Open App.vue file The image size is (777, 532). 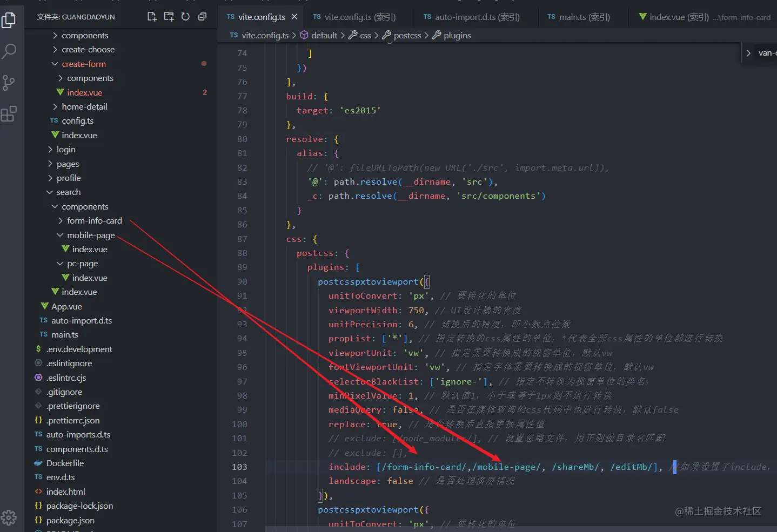(66, 306)
